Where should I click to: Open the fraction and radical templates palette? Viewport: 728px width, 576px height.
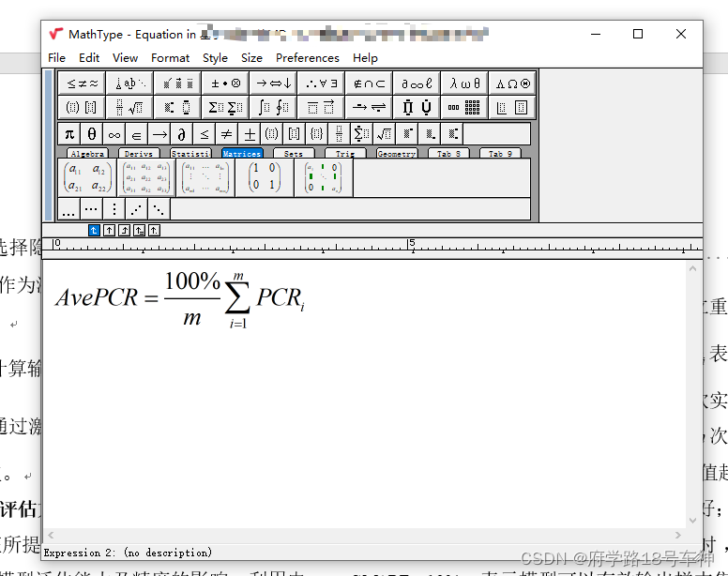click(x=130, y=108)
